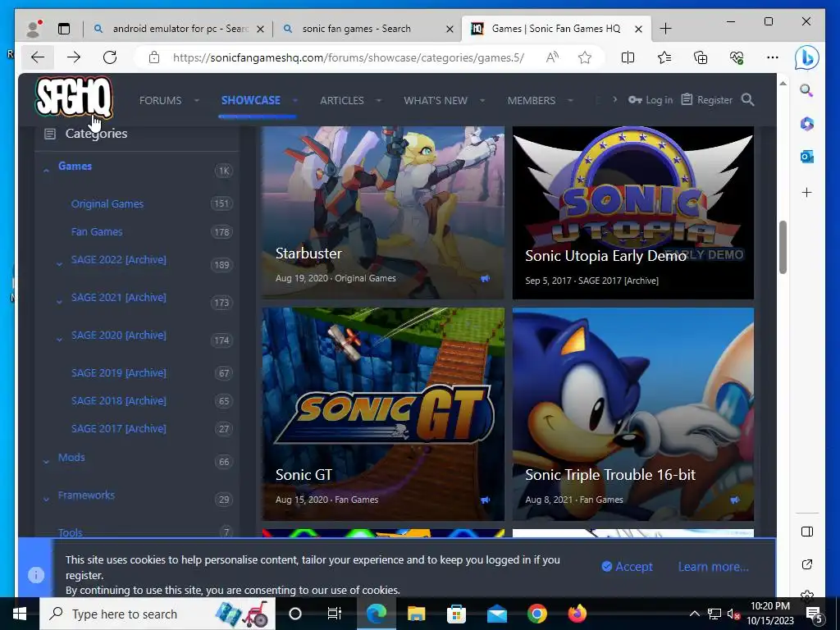
Task: Click the site info lock icon
Action: tap(154, 57)
